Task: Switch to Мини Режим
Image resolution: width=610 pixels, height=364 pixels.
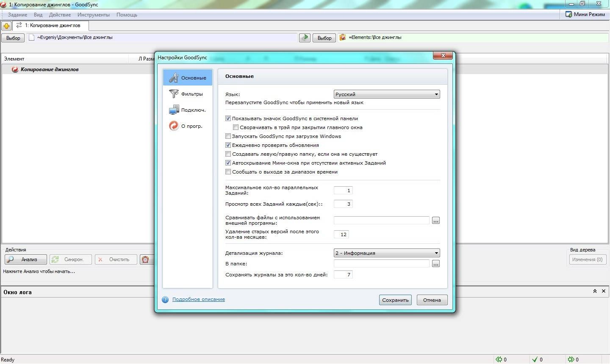Action: (x=585, y=14)
